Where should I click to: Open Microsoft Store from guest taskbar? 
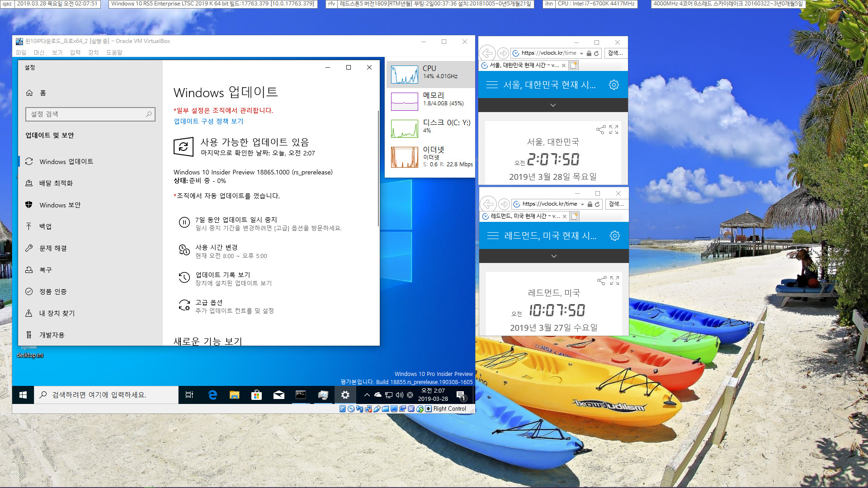256,395
